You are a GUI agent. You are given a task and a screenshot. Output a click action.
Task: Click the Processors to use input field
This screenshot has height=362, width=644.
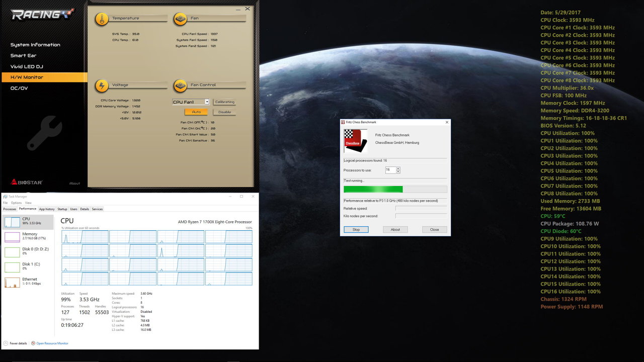(x=390, y=170)
